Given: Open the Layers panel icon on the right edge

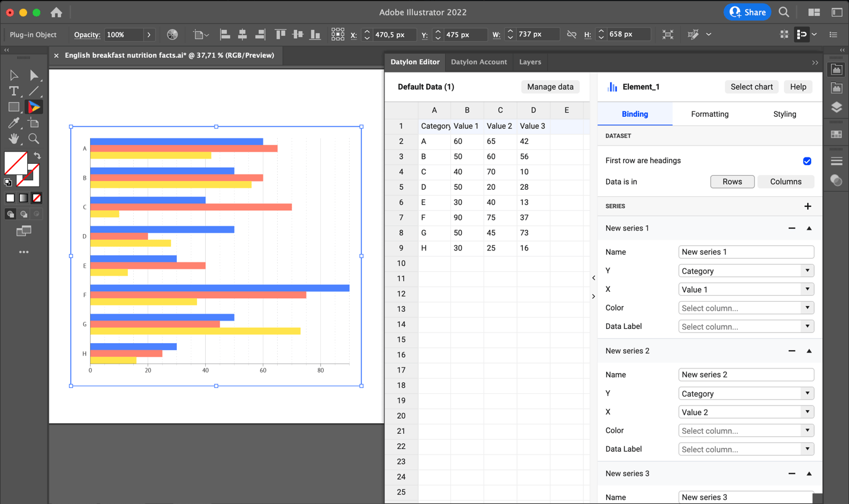Looking at the screenshot, I should coord(836,107).
